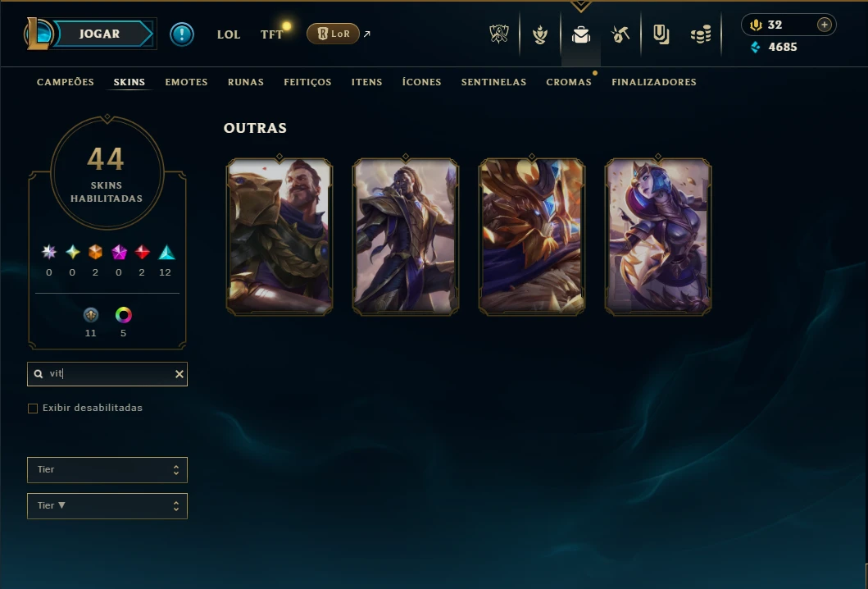Open the Store coins icon
Viewport: 868px width, 589px height.
pos(701,35)
